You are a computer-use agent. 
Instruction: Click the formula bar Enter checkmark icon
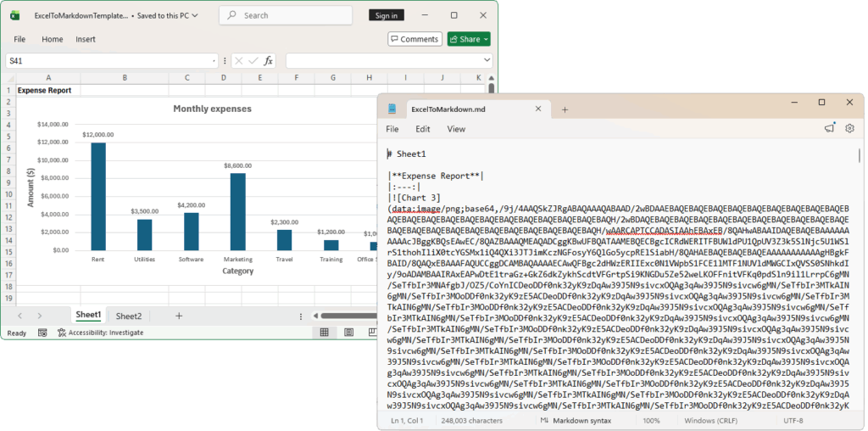point(253,61)
